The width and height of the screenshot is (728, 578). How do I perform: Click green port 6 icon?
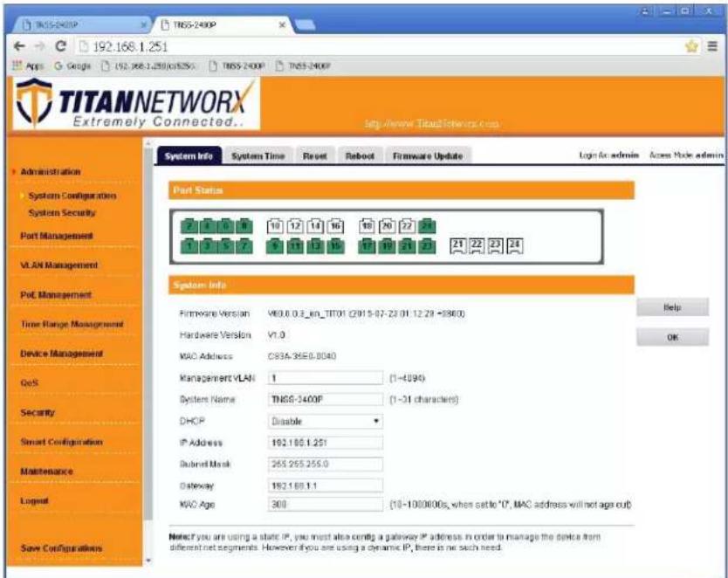point(225,226)
